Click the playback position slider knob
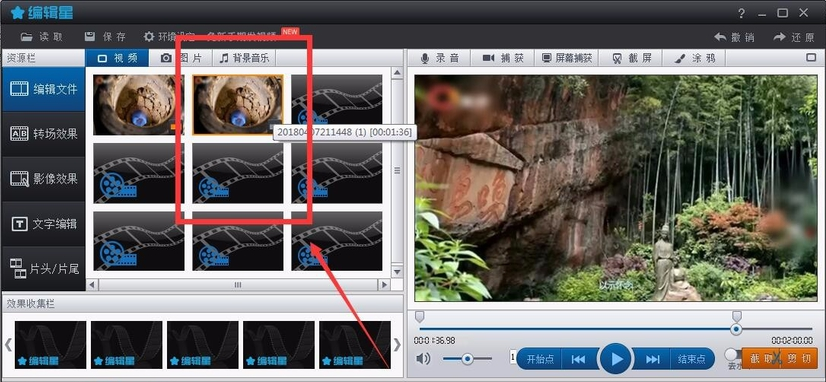This screenshot has height=382, width=826. (736, 329)
